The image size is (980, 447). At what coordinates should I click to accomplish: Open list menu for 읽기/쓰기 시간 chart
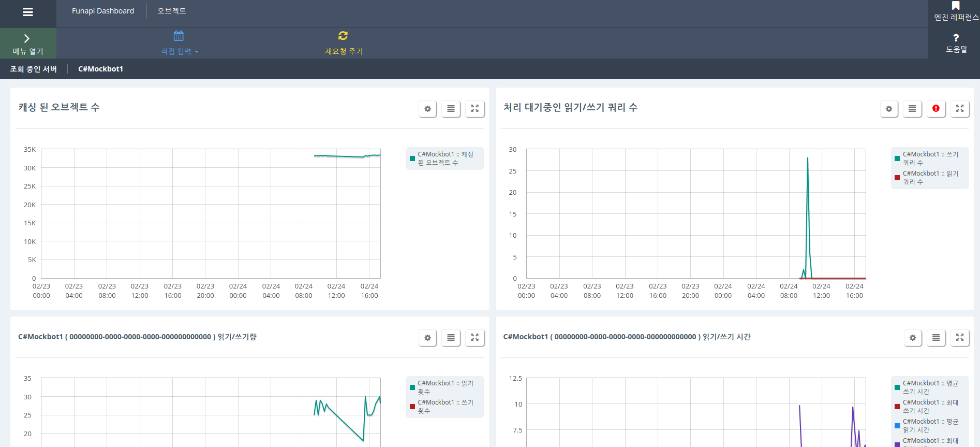(936, 338)
